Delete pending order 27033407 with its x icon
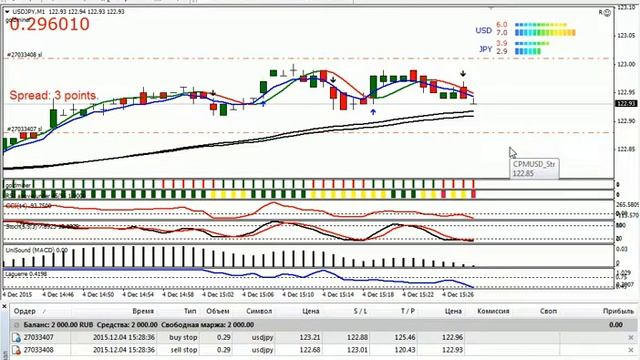Screen dimensions: 640x360 631,338
